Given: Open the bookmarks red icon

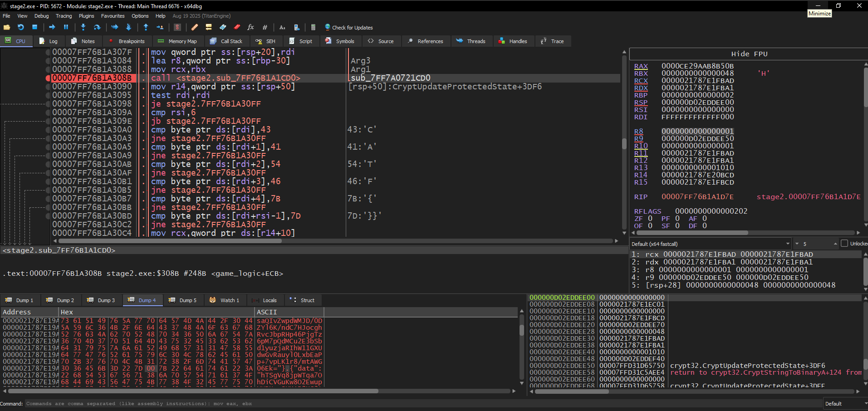Looking at the screenshot, I should coord(237,27).
